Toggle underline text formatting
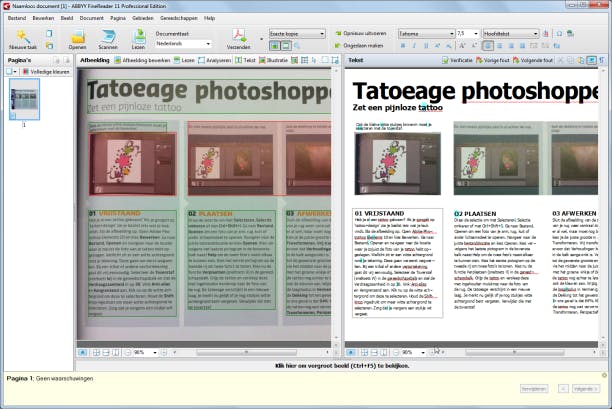 [424, 45]
